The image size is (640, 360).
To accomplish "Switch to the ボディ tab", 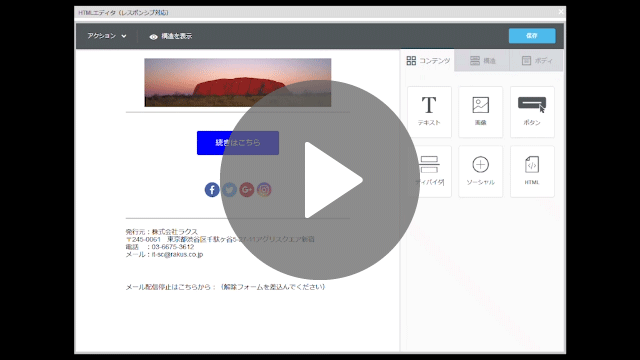I will point(536,61).
